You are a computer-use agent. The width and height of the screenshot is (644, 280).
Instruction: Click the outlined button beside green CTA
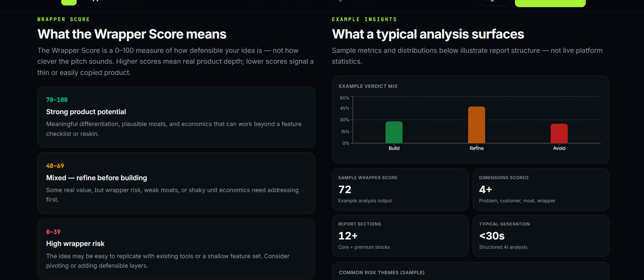pyautogui.click(x=494, y=3)
